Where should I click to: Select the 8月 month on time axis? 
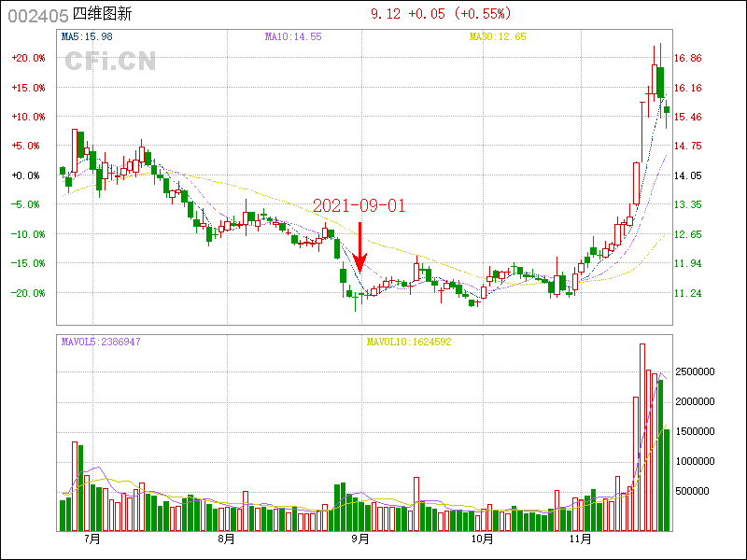point(226,539)
